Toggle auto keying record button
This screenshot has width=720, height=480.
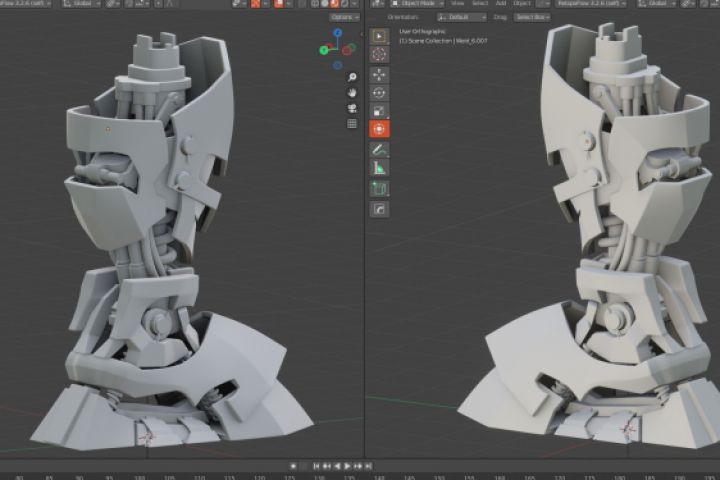293,466
